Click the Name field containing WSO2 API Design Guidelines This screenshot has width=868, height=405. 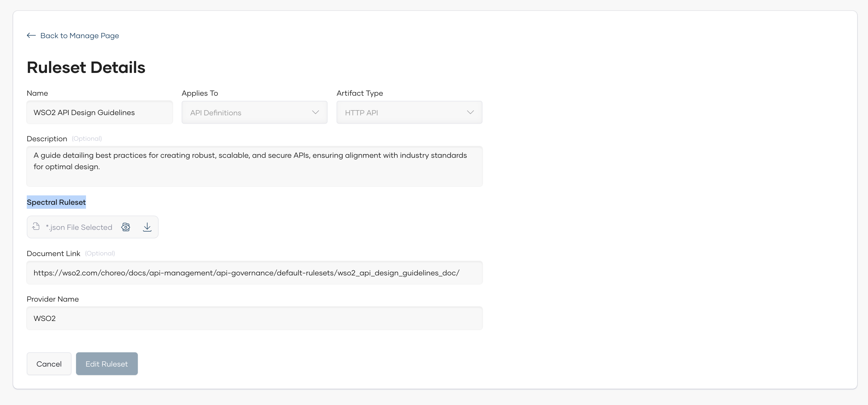tap(99, 112)
